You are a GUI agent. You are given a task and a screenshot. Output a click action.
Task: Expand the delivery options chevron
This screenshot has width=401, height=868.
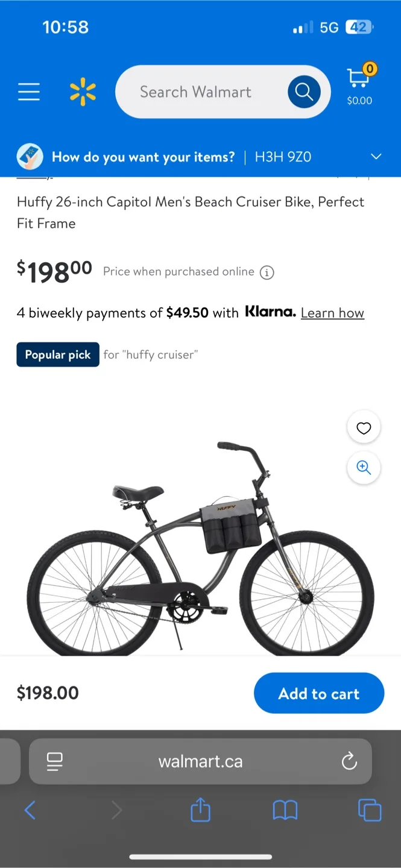376,156
